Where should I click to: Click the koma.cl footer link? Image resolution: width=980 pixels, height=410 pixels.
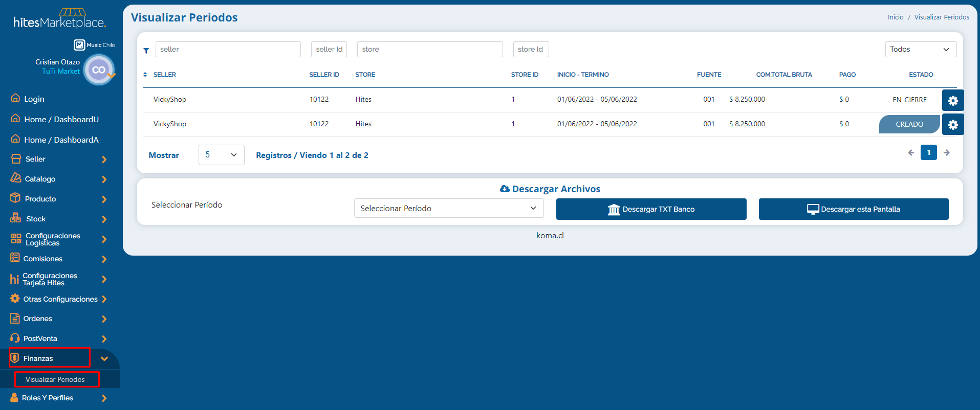(x=550, y=235)
